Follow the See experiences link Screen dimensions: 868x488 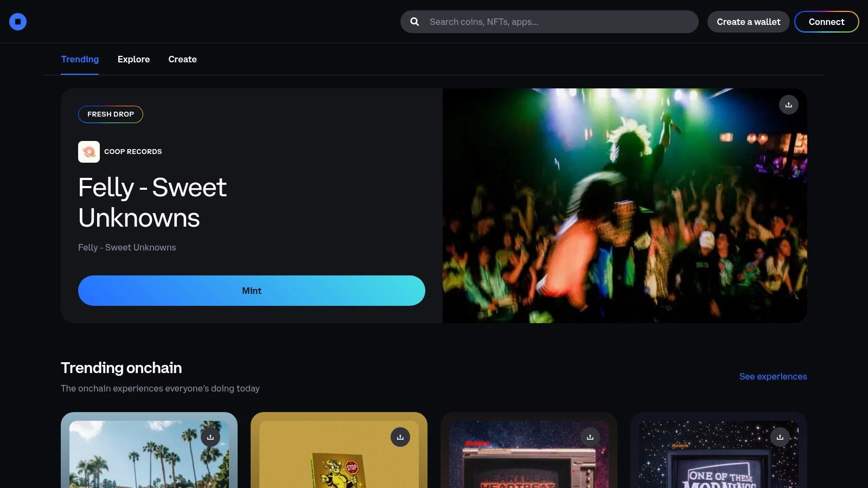773,376
